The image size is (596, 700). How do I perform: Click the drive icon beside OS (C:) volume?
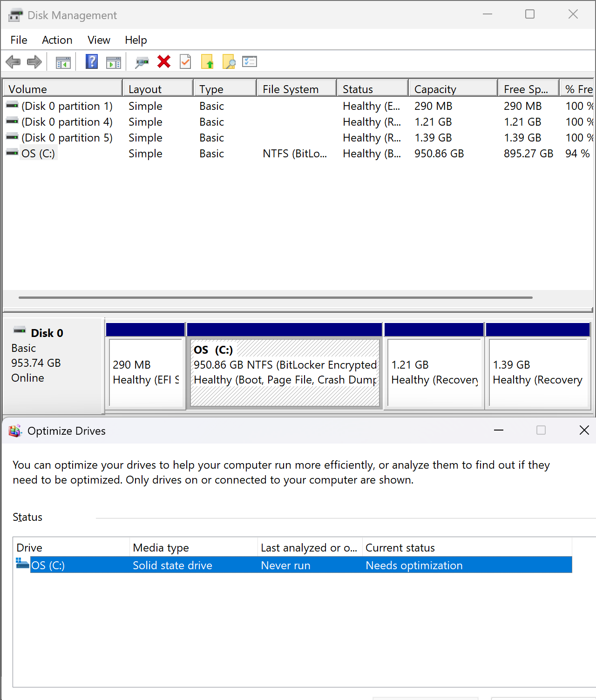click(12, 153)
